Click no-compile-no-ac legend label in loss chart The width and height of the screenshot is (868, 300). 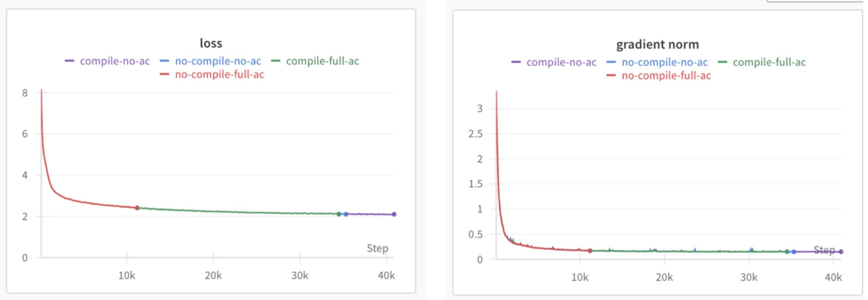pos(218,61)
